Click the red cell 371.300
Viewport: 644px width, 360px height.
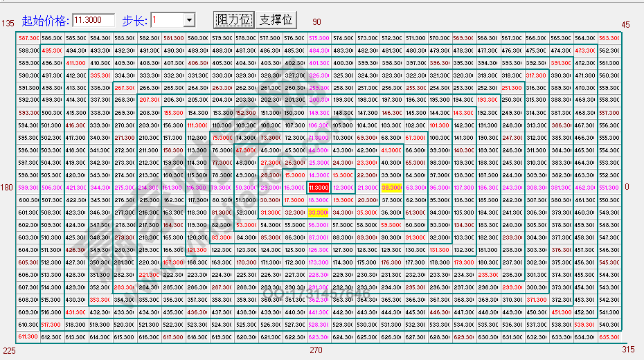point(537,300)
